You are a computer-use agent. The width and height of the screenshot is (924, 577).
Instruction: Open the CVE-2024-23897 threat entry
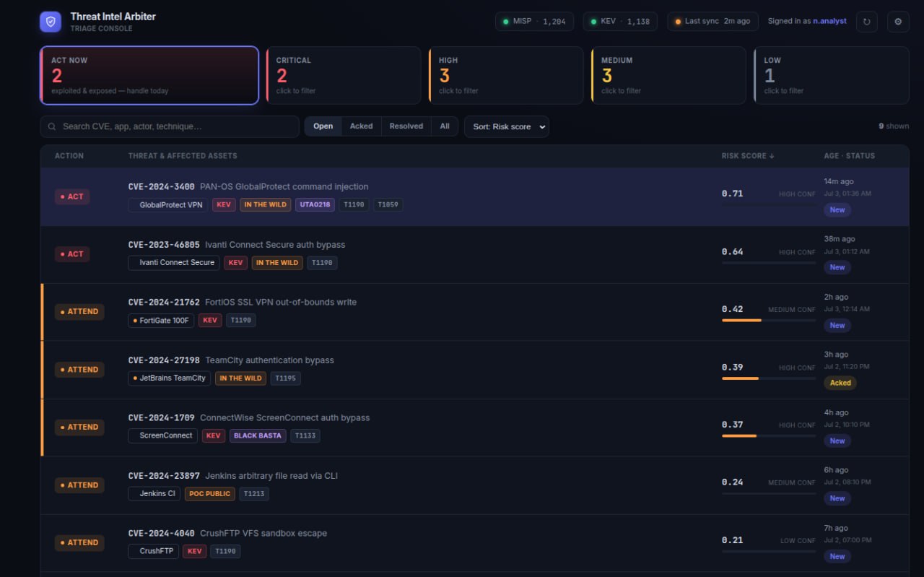(475, 485)
